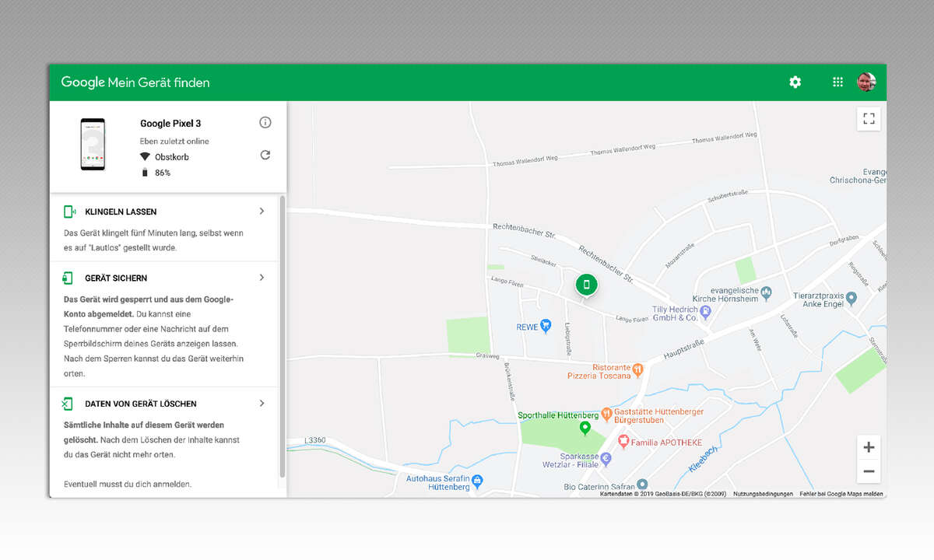Click the Autohaus Serafin Hüttenberg pin
This screenshot has width=934, height=560.
(479, 483)
